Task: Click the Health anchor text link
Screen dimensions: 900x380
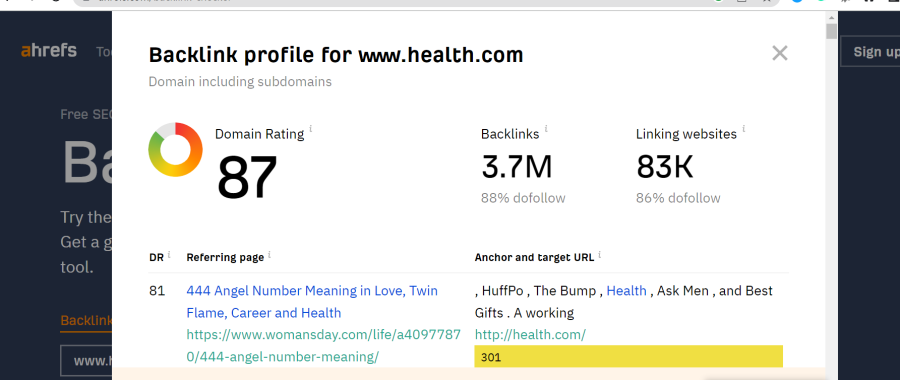Action: [626, 291]
